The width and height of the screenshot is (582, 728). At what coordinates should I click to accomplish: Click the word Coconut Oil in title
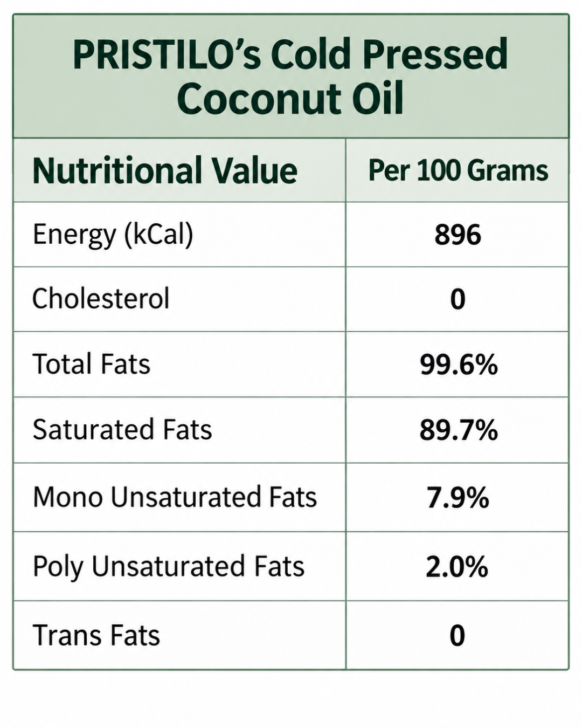(290, 99)
